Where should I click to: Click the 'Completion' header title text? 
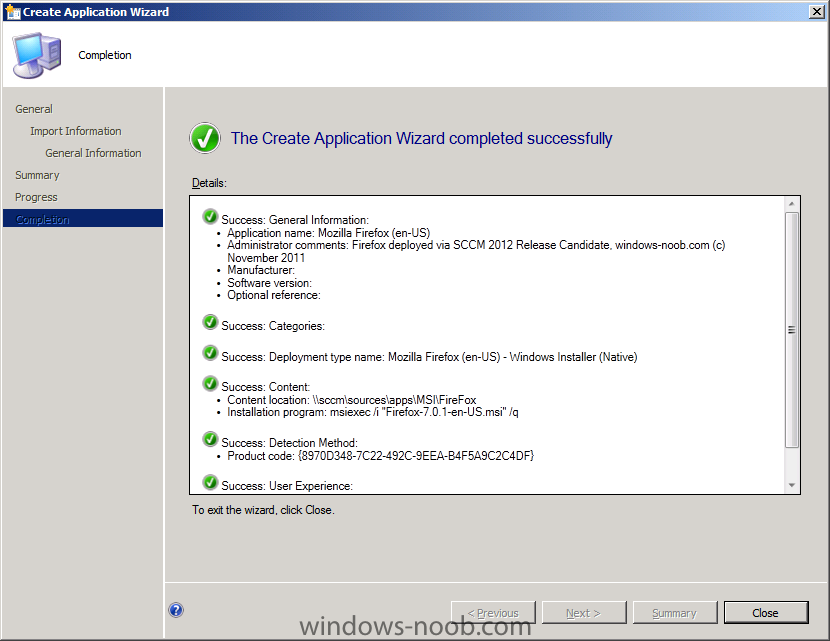coord(105,55)
